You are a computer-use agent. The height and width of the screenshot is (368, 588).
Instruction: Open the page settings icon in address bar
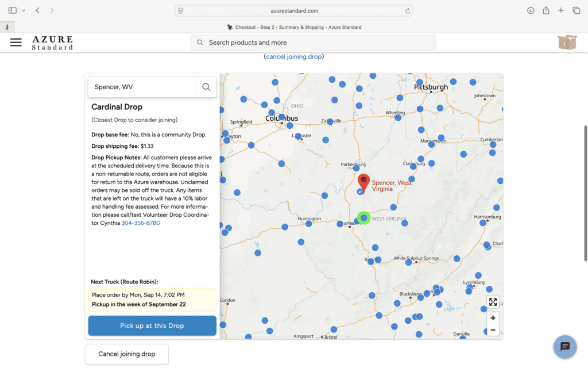[x=181, y=10]
